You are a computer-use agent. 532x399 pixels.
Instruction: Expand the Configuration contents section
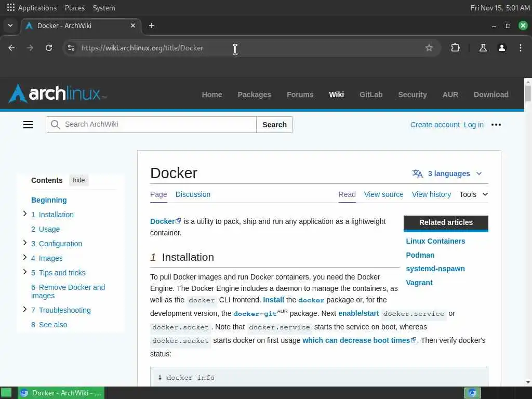25,243
